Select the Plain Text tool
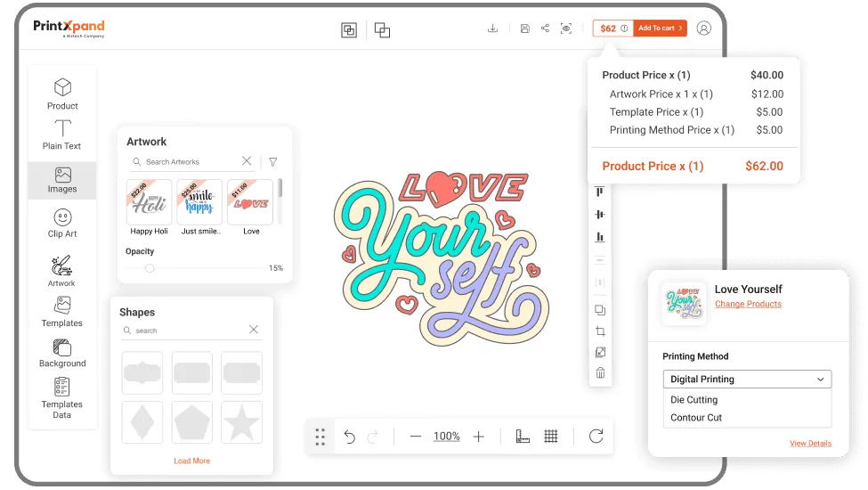The height and width of the screenshot is (490, 868). pos(62,135)
